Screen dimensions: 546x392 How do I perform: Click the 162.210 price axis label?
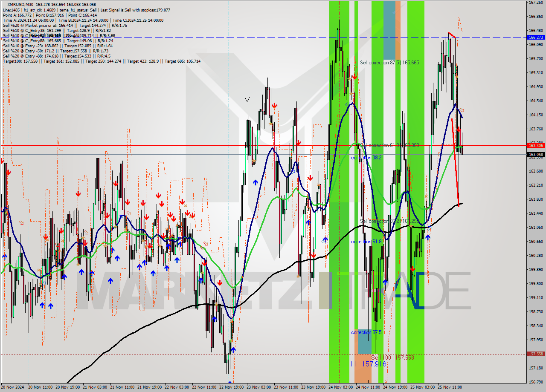tap(536, 185)
